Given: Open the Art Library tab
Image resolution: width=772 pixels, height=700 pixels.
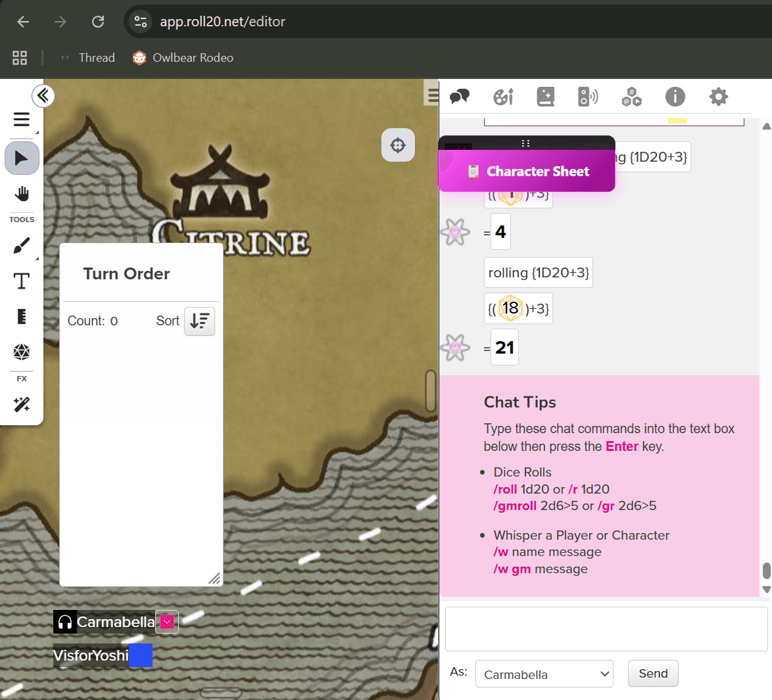Looking at the screenshot, I should [502, 97].
